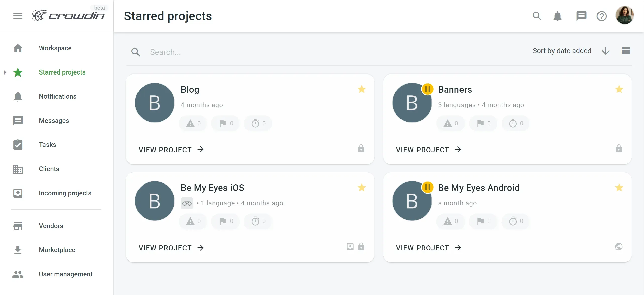Click the timer icon on Blog card
644x295 pixels.
coord(255,123)
